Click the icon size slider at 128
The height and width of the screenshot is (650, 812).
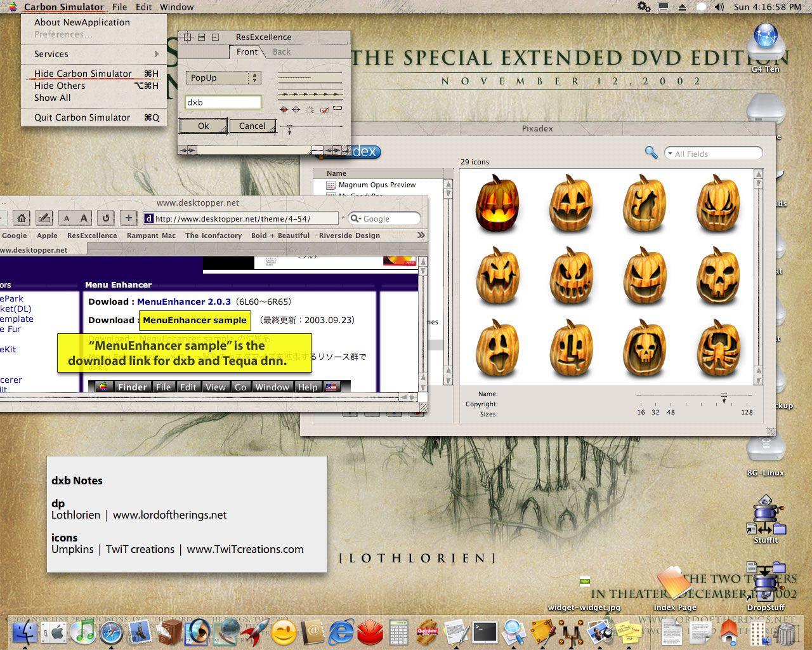coord(747,395)
